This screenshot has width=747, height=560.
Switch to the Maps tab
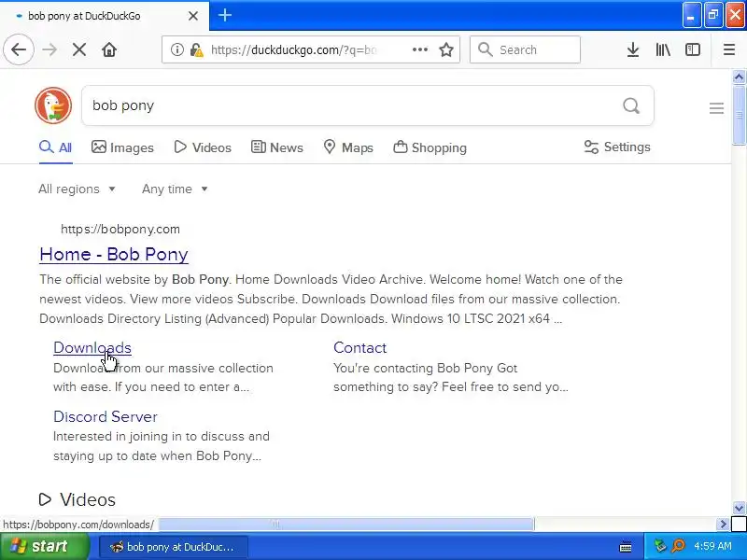348,147
